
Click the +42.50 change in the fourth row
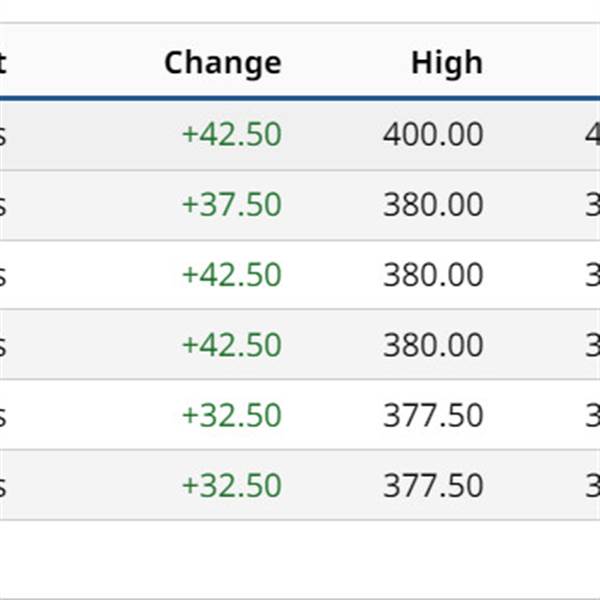pos(231,345)
